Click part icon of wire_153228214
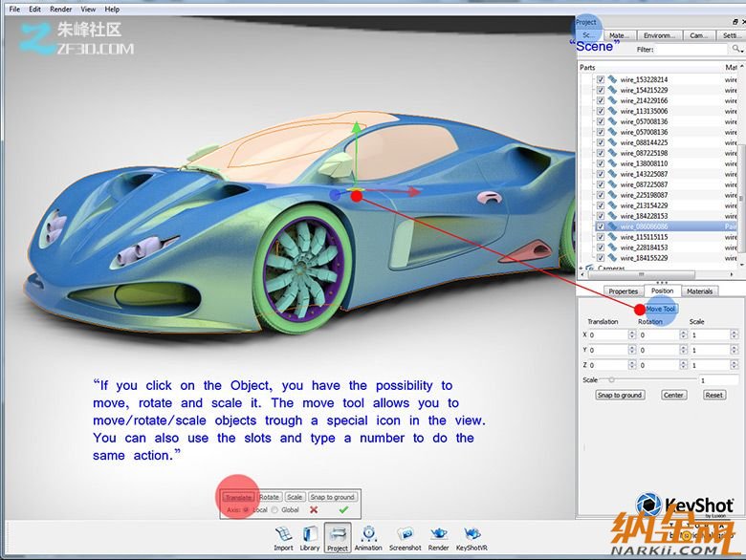Screen dimensions: 746x560 click(612, 79)
